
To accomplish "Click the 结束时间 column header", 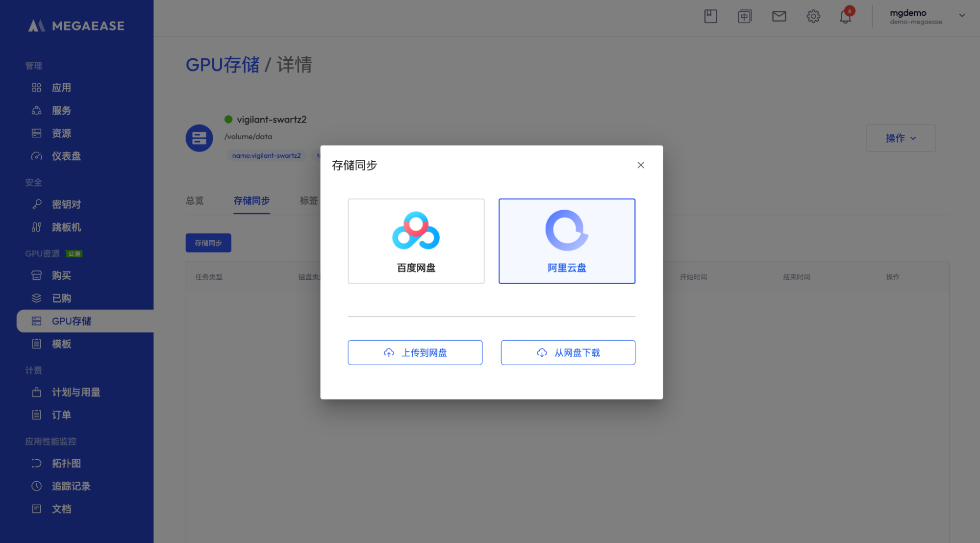I will [x=797, y=277].
